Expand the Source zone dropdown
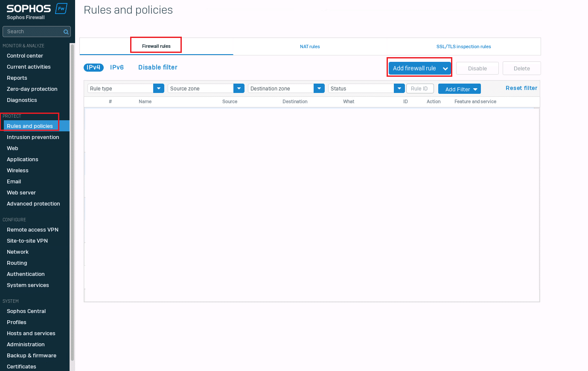 click(x=239, y=88)
